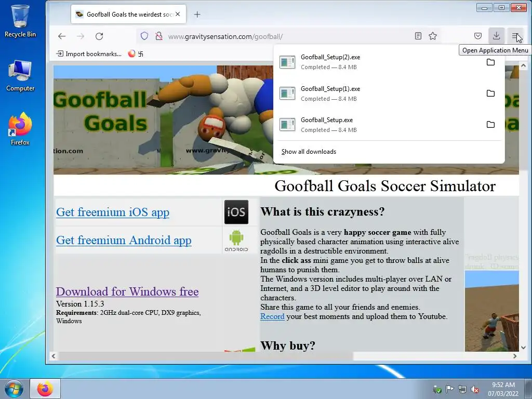Image resolution: width=532 pixels, height=399 pixels.
Task: Click the Downloads toolbar button
Action: pyautogui.click(x=496, y=36)
